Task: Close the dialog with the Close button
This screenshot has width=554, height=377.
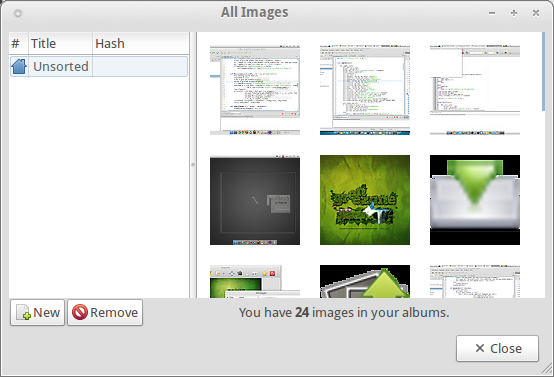Action: click(497, 348)
